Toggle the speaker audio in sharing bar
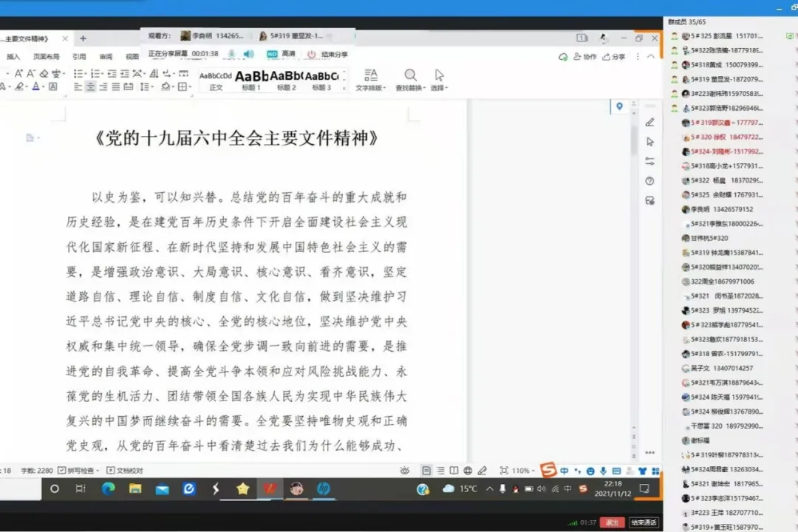The image size is (798, 532). tap(249, 54)
